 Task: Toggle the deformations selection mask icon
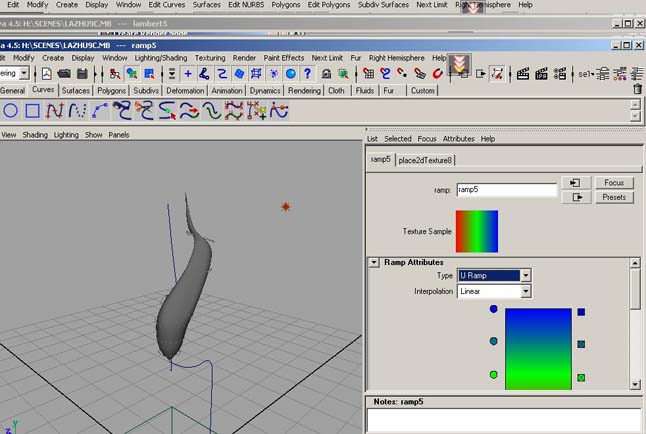(256, 74)
